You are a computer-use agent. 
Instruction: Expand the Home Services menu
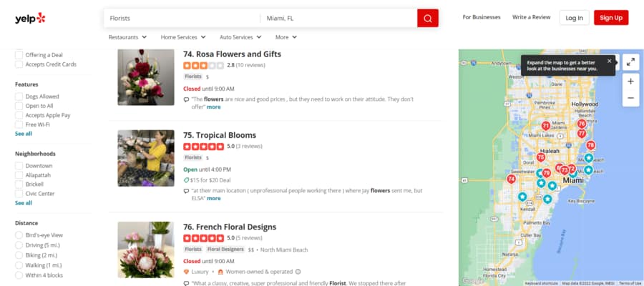(183, 37)
